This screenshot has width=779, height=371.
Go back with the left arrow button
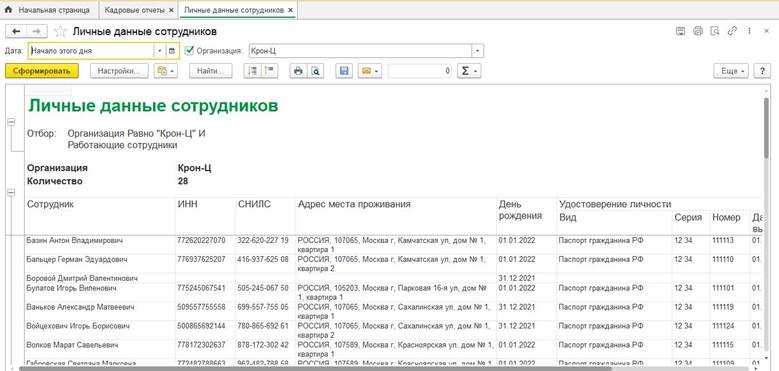click(16, 31)
